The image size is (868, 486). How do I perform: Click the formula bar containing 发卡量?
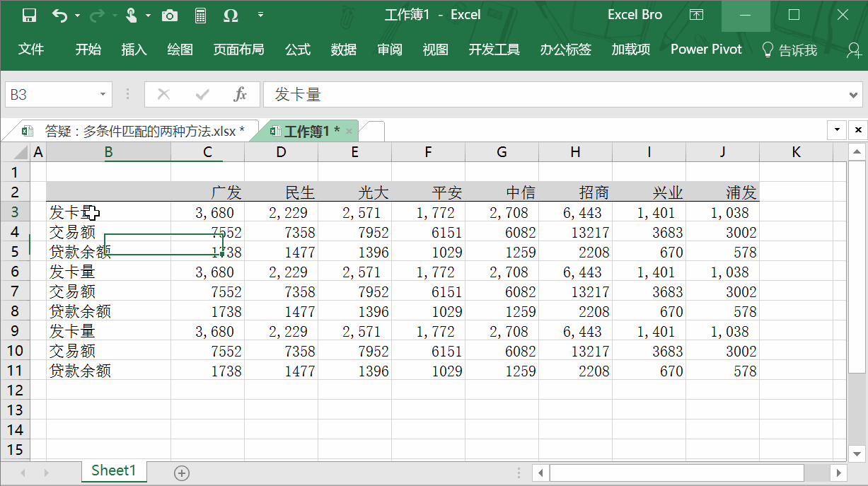pyautogui.click(x=555, y=95)
